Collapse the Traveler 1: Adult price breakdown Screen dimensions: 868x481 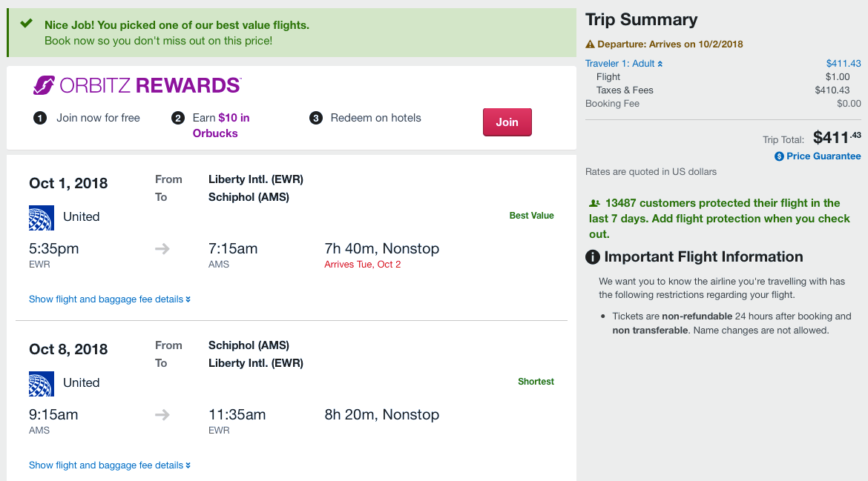click(624, 64)
